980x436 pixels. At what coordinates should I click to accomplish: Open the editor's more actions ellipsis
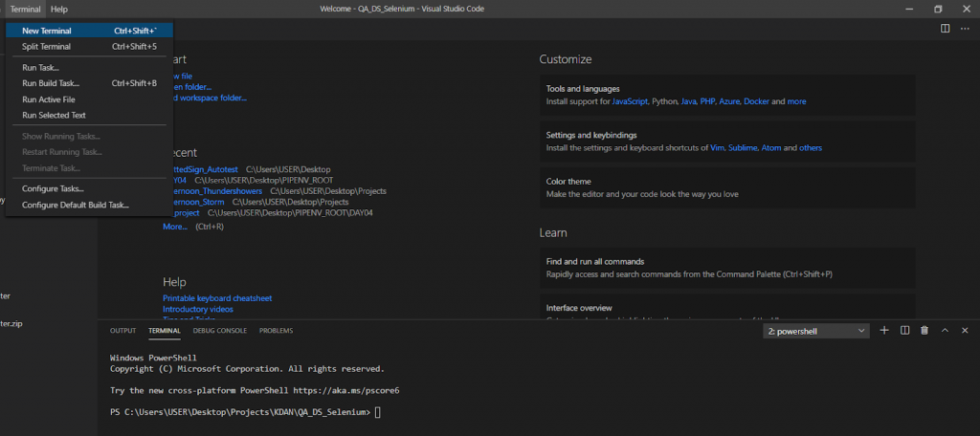[x=965, y=29]
